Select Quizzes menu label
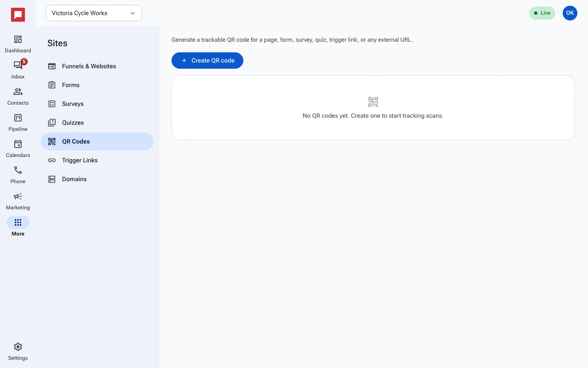Viewport: 588px width, 368px height. (x=73, y=123)
